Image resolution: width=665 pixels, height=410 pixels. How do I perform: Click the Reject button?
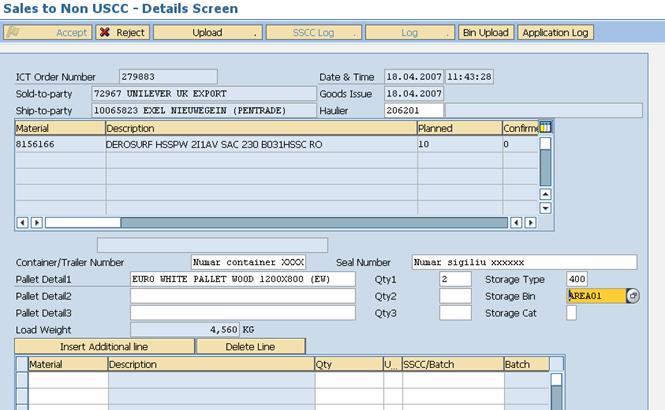click(x=122, y=32)
